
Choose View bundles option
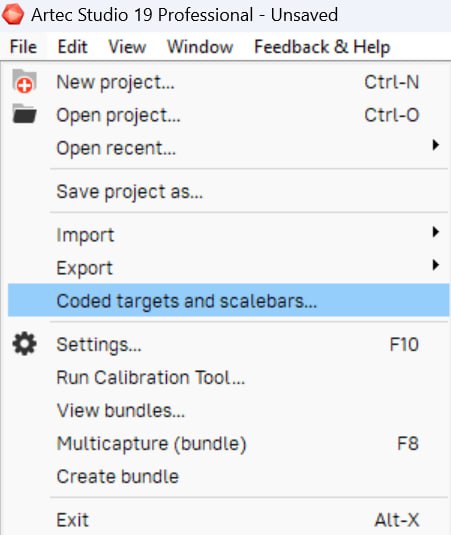coord(229,410)
